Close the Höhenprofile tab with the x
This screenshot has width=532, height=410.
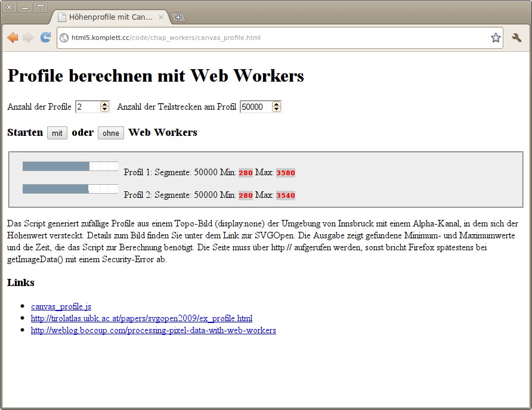pos(160,17)
